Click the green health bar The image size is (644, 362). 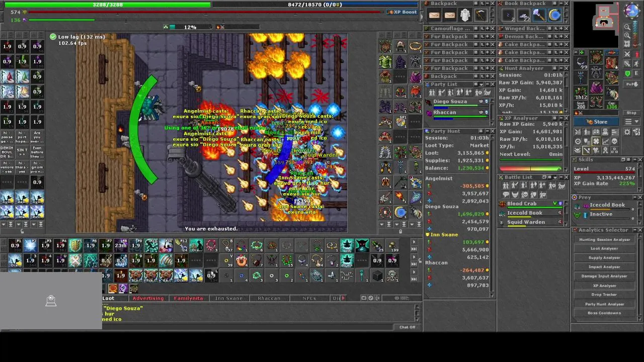107,5
